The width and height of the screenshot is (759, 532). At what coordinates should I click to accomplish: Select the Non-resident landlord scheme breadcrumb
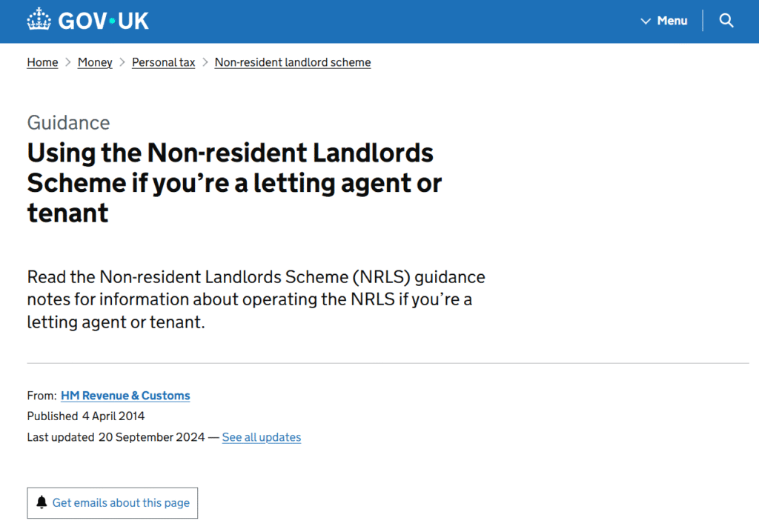coord(292,62)
